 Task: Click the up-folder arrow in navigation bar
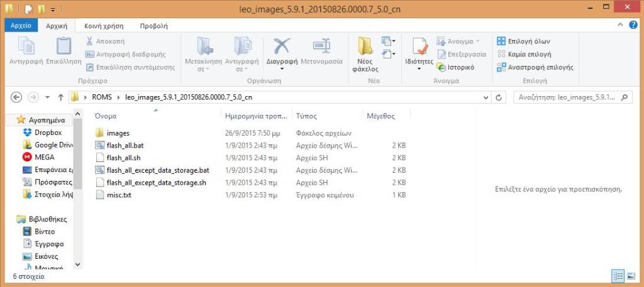click(60, 97)
